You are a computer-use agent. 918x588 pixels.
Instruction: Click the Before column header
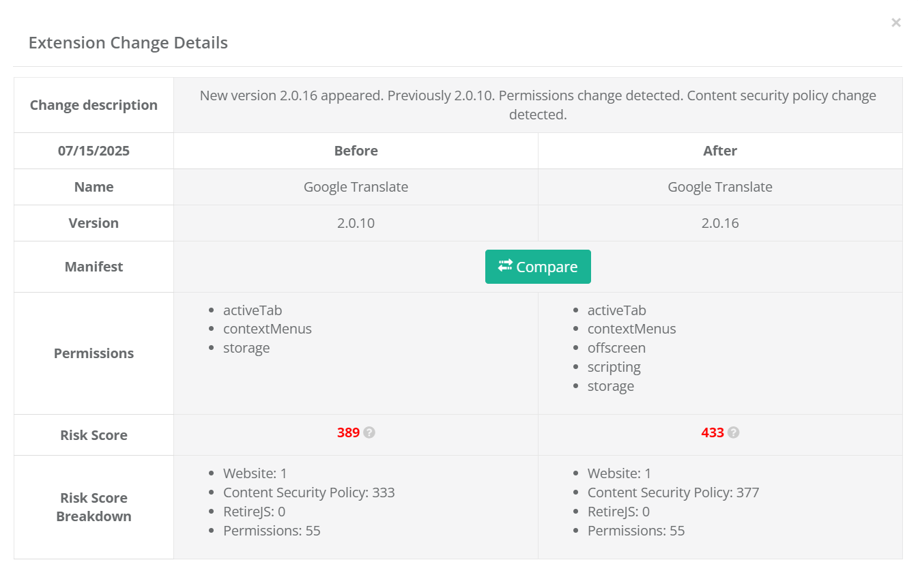click(356, 151)
